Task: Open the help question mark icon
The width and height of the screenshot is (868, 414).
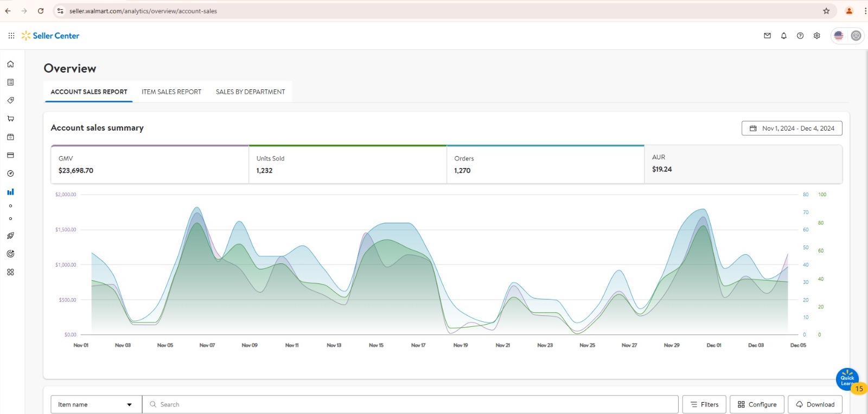Action: 800,36
